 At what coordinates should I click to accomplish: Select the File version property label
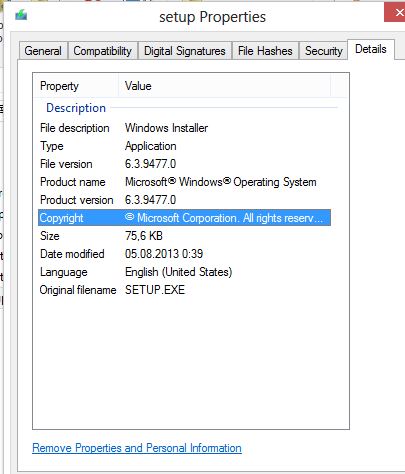point(66,164)
